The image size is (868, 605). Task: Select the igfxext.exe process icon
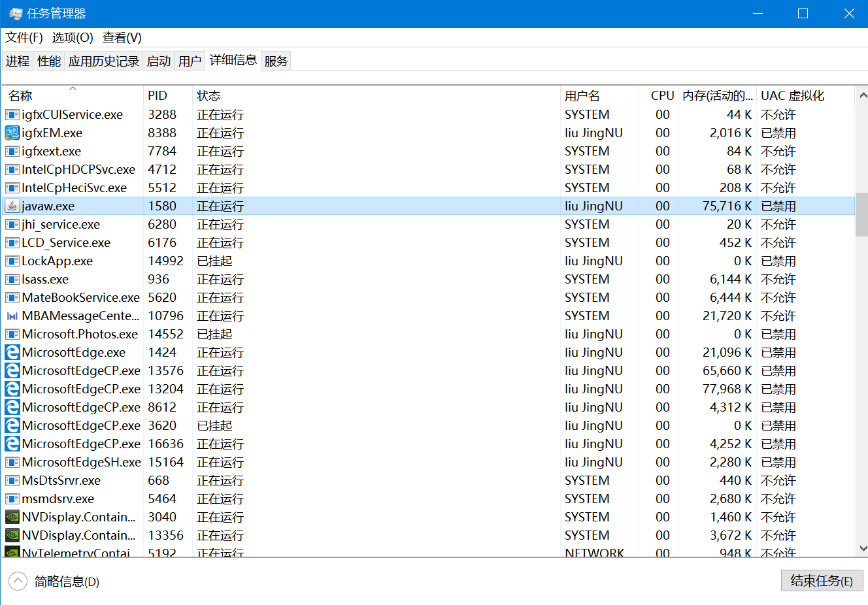coord(12,152)
